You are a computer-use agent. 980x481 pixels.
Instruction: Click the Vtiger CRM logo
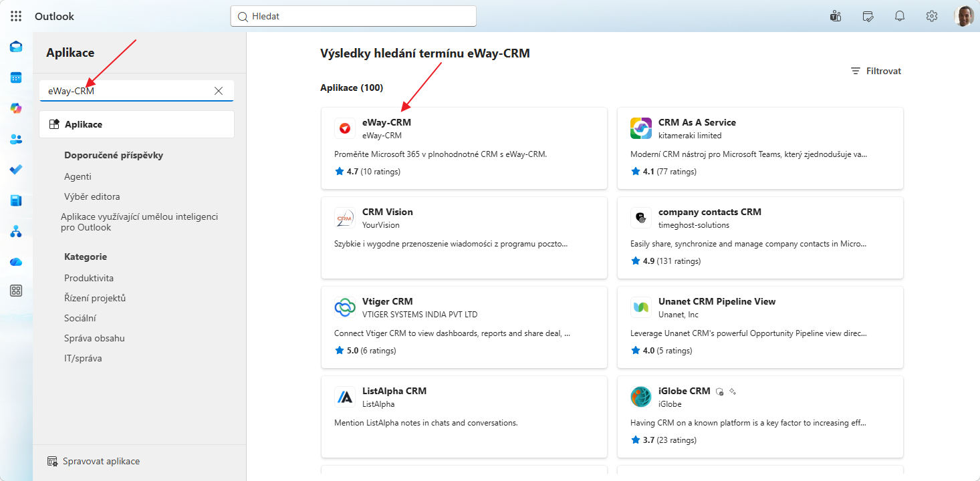click(x=345, y=307)
